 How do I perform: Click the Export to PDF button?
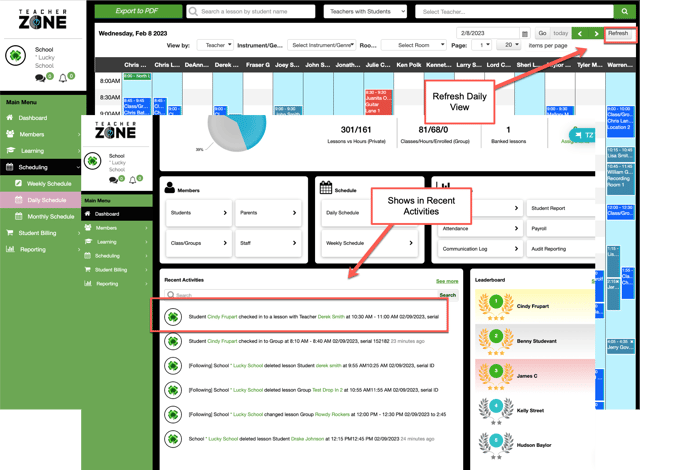pos(138,11)
